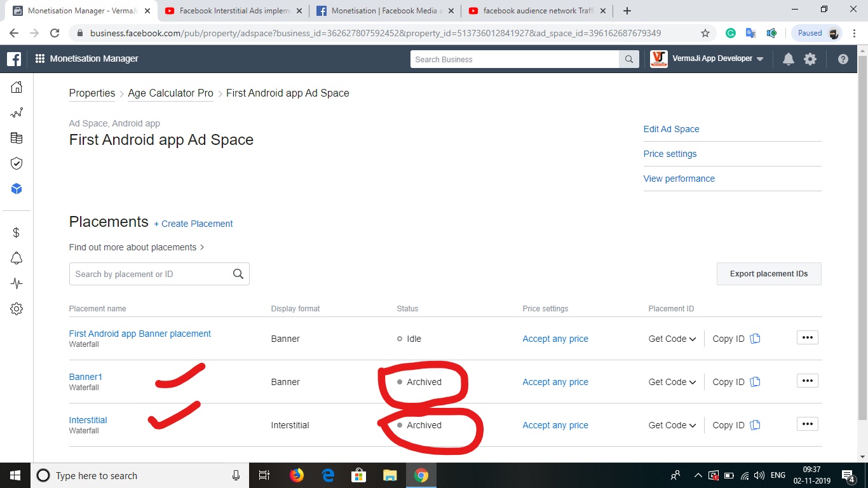Click Export placement IDs button
The image size is (868, 488).
pyautogui.click(x=769, y=274)
